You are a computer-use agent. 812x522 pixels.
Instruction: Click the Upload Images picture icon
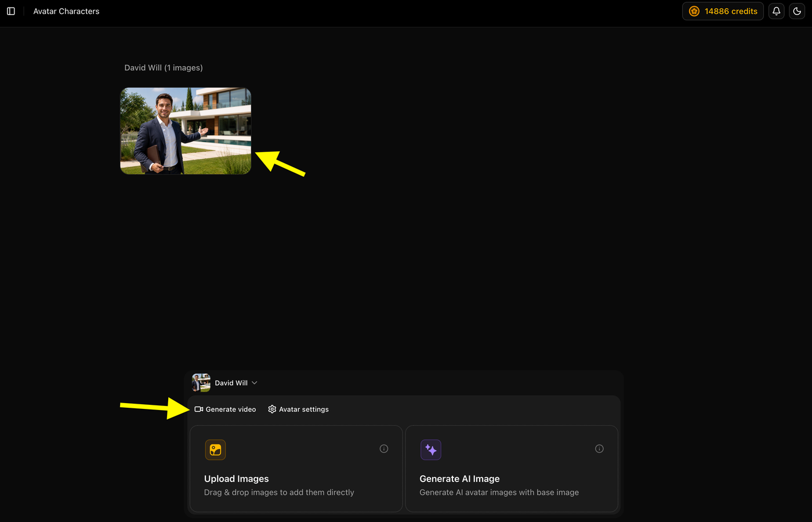[x=215, y=449]
